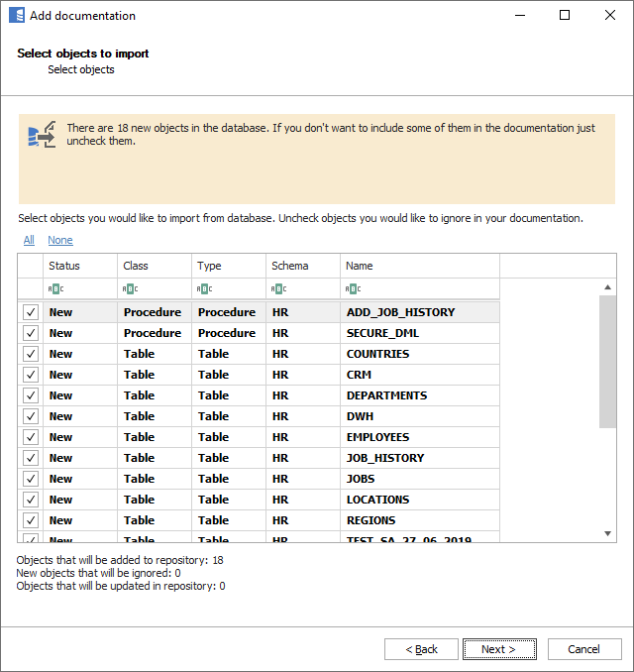Uncheck the COUNTRIES table checkbox
Image resolution: width=634 pixels, height=672 pixels.
click(31, 354)
